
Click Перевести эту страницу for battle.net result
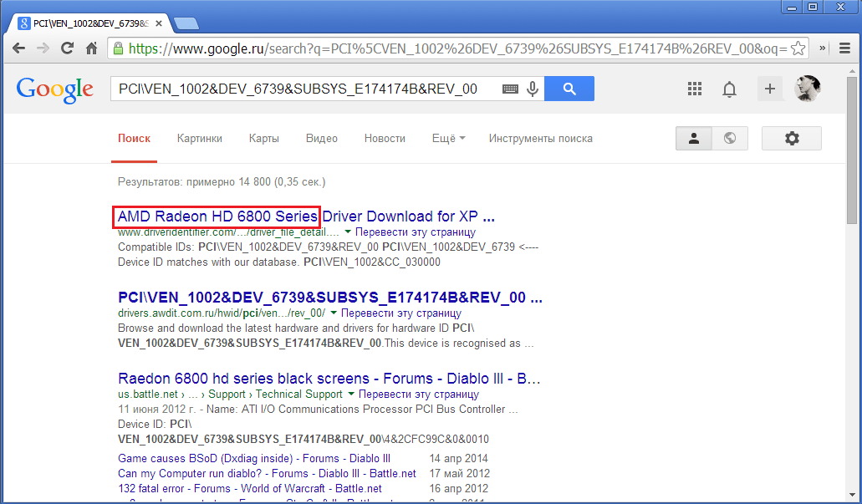418,394
